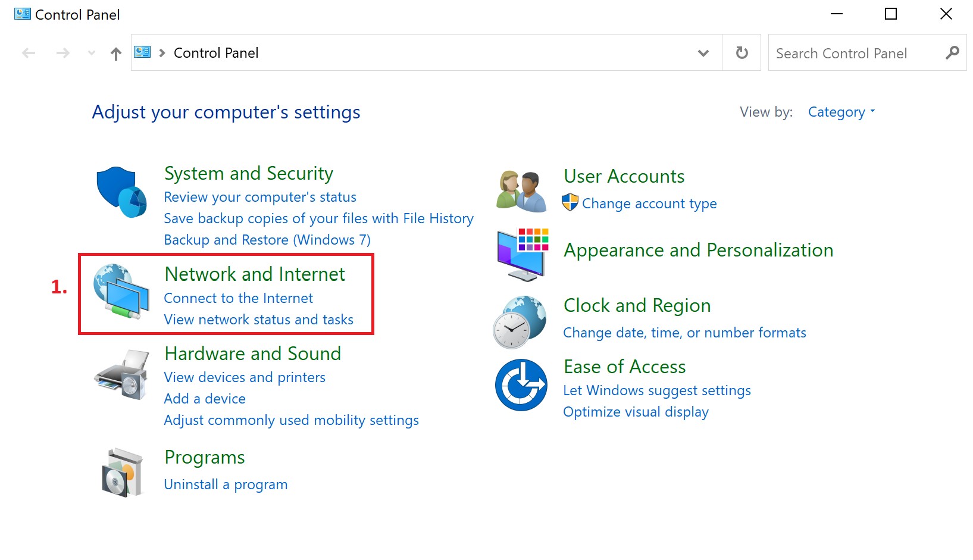Click View network status and tasks
Screen dimensions: 973x560
258,319
